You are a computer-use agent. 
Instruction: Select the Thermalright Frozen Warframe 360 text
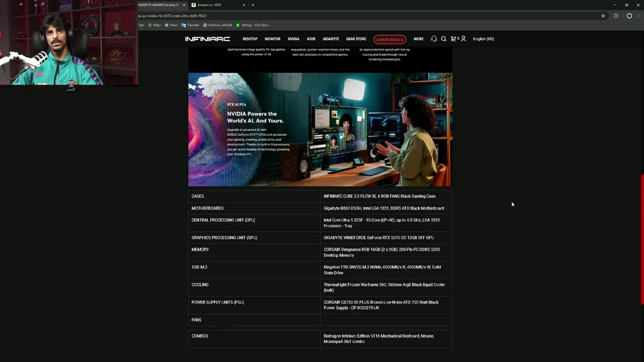click(x=384, y=288)
